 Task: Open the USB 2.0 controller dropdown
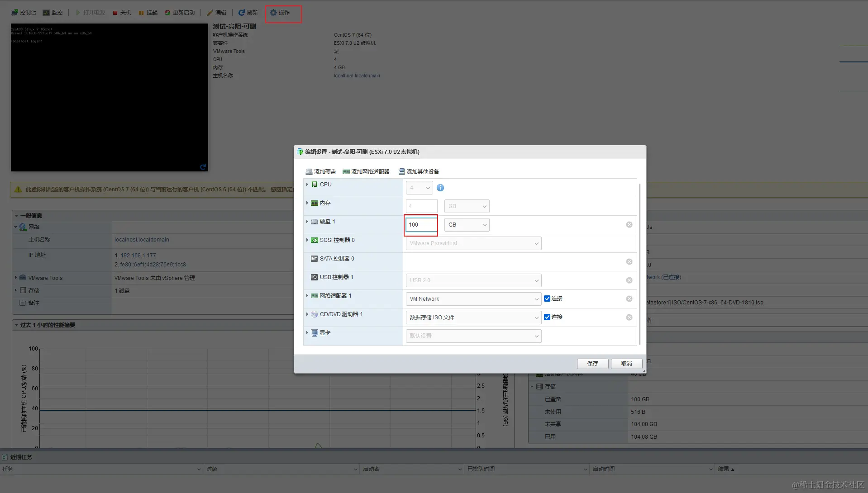pos(474,280)
